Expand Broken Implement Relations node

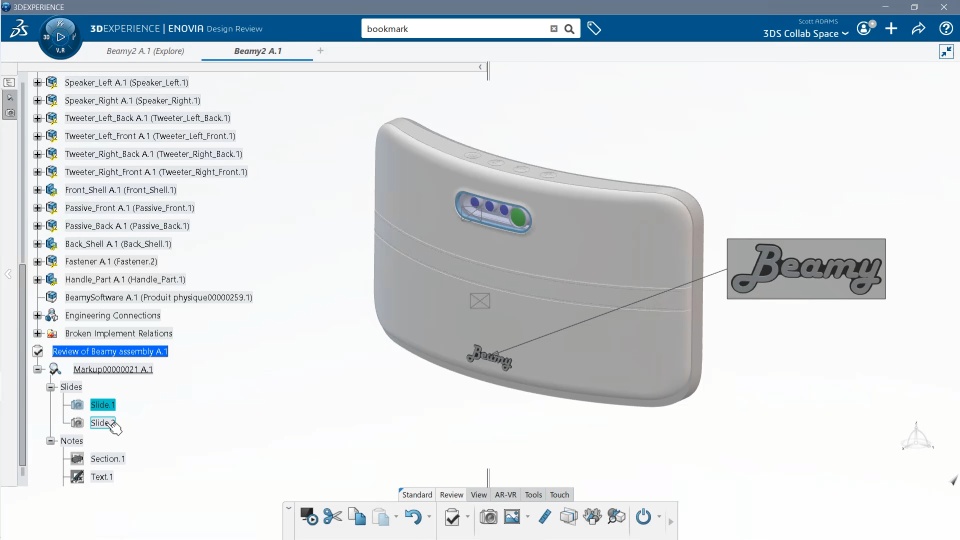pyautogui.click(x=37, y=333)
